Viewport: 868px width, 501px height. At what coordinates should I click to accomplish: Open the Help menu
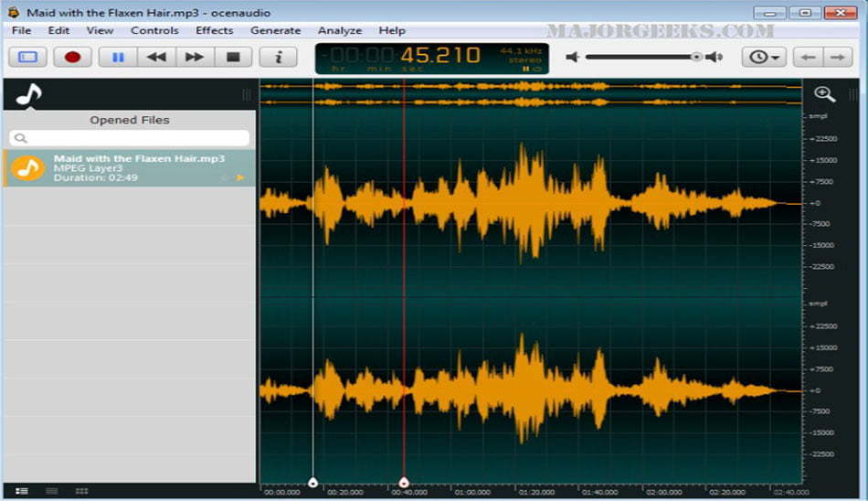click(392, 30)
